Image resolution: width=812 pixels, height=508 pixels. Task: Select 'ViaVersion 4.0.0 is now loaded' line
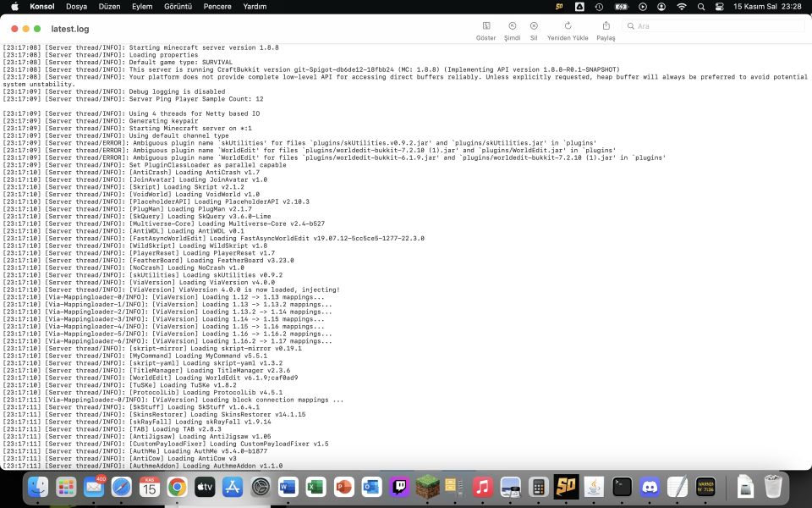172,290
